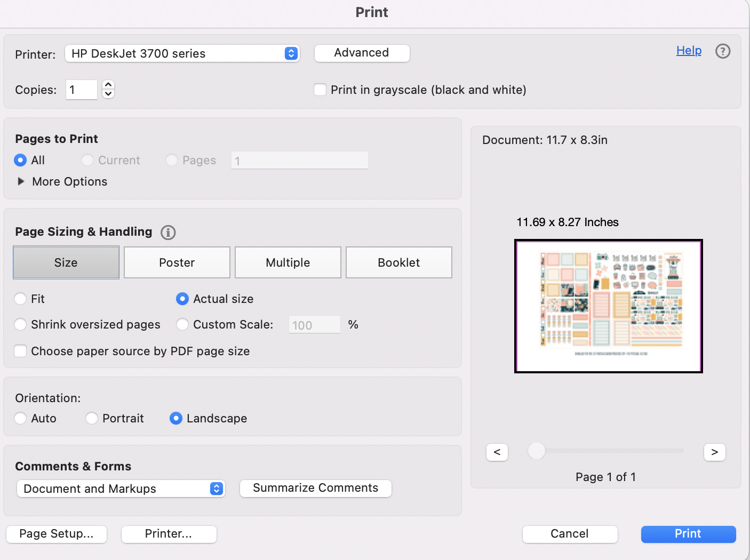Increase copies with the stepper arrows

coord(108,85)
